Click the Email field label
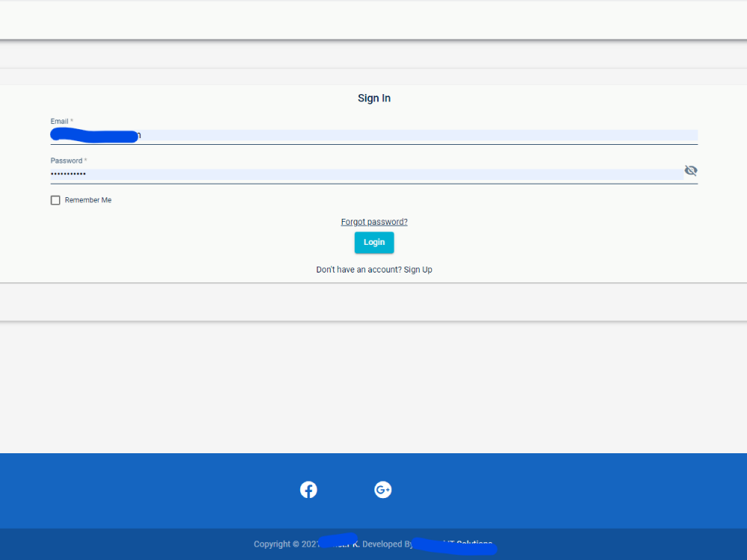This screenshot has width=747, height=560. (60, 121)
